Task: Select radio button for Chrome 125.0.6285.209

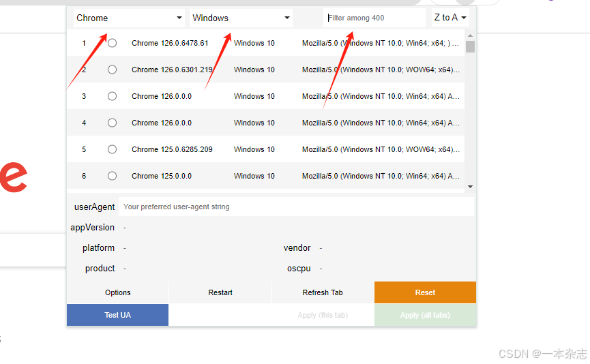Action: [112, 149]
